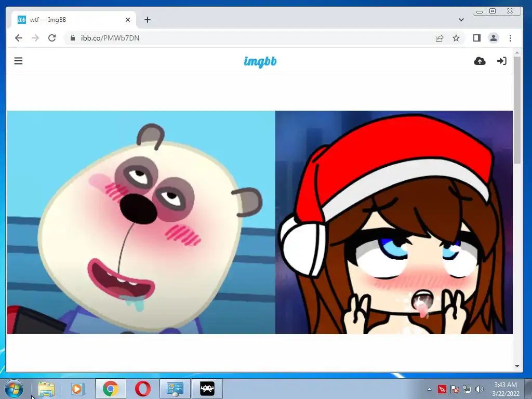
Task: Click the imgbb logo
Action: [260, 62]
